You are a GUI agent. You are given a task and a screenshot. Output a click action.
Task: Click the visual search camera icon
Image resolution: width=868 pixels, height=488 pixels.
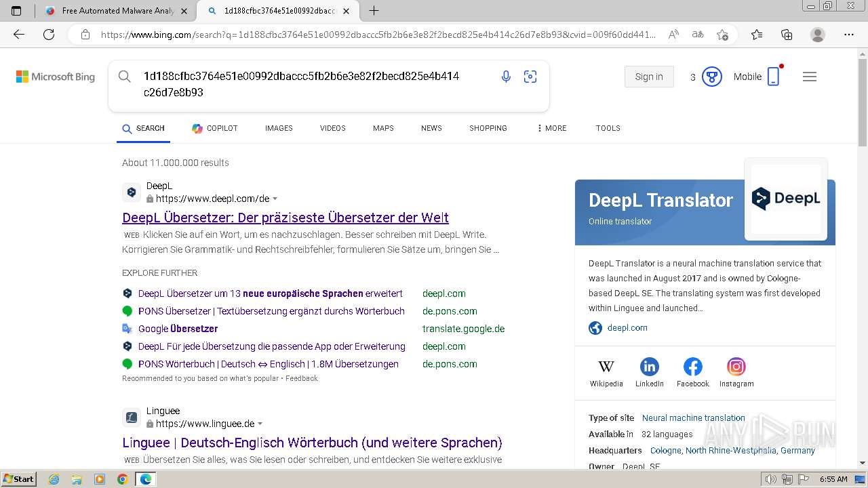click(x=530, y=77)
